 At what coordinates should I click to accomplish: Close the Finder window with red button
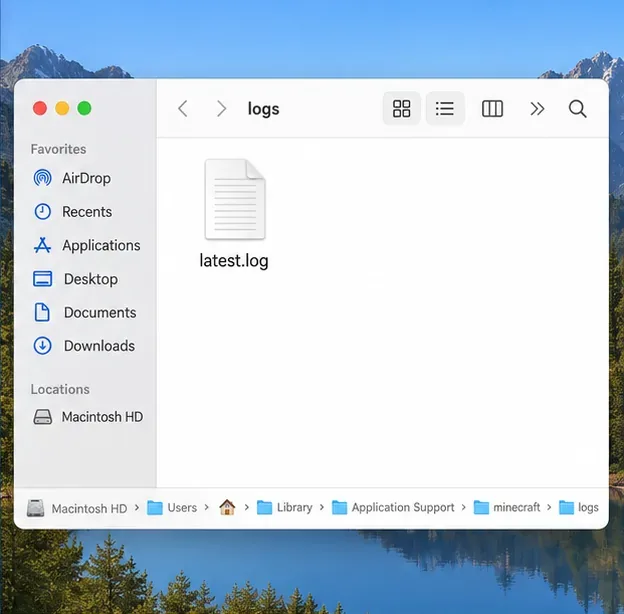tap(40, 108)
